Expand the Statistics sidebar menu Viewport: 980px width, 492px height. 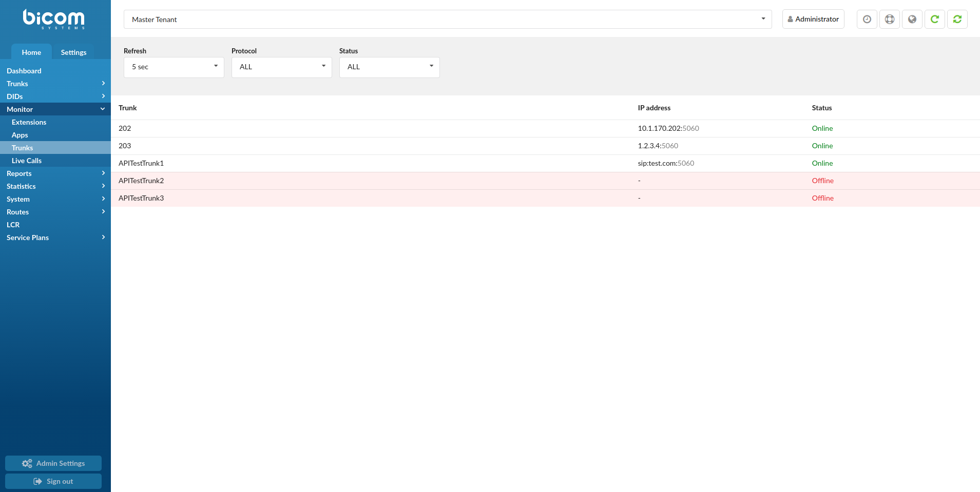pos(55,186)
